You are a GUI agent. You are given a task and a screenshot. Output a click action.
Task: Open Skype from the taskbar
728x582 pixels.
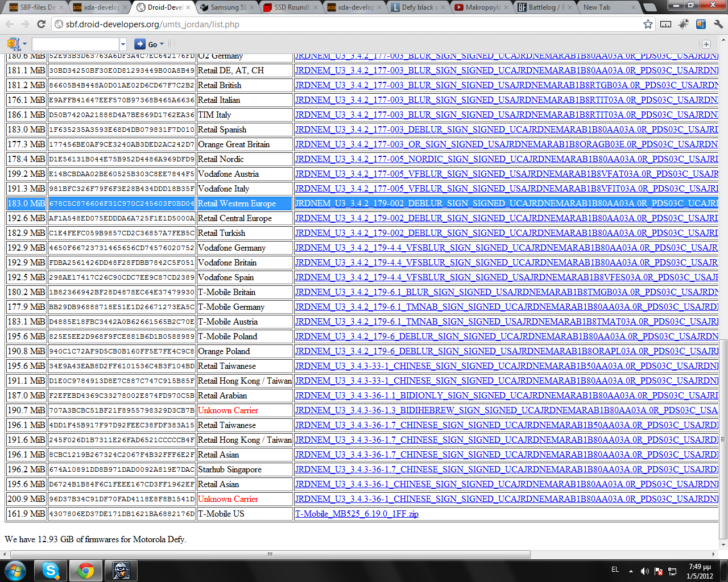tap(51, 571)
